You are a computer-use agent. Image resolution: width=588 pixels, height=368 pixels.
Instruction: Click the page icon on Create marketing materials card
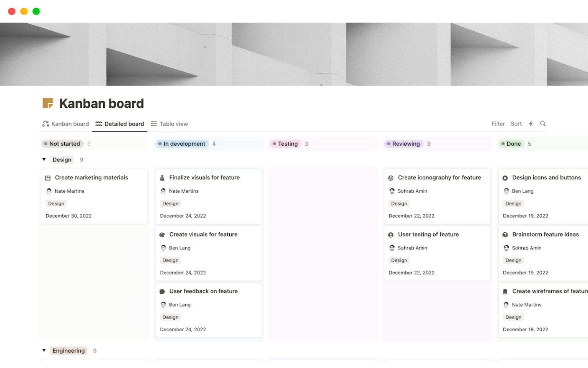pyautogui.click(x=48, y=177)
